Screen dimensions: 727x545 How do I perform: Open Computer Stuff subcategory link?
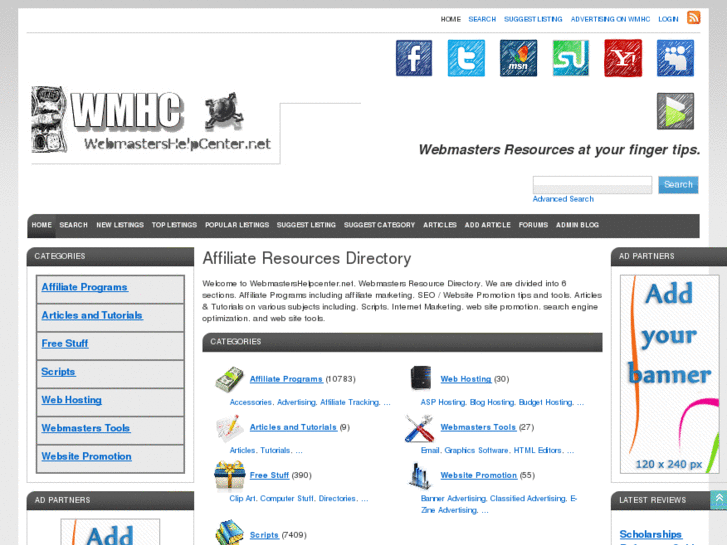click(287, 499)
